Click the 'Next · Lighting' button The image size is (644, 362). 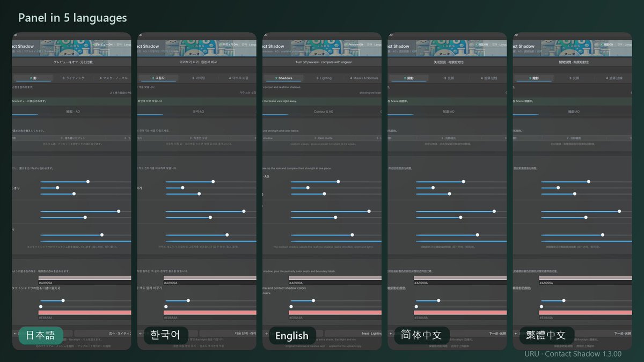(x=353, y=333)
